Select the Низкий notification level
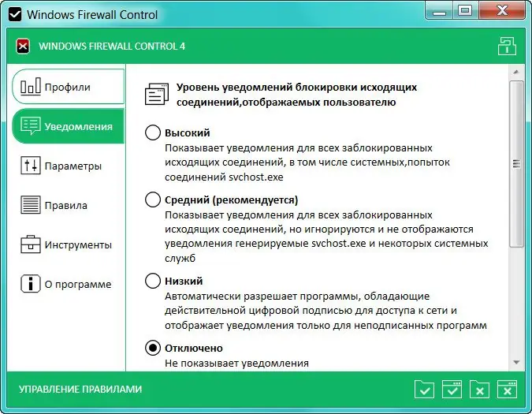Screen dimensions: 532x414 coord(153,281)
